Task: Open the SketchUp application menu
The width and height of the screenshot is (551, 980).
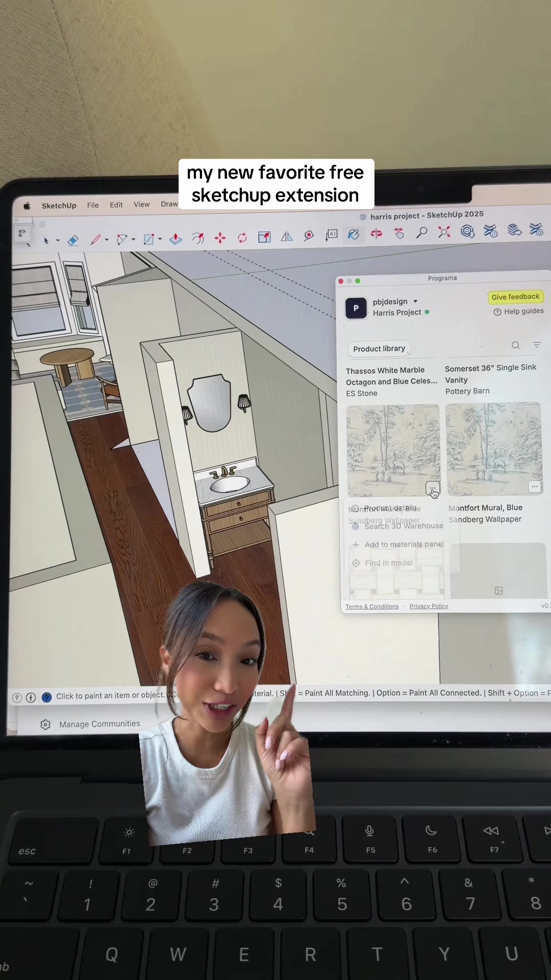Action: 59,206
